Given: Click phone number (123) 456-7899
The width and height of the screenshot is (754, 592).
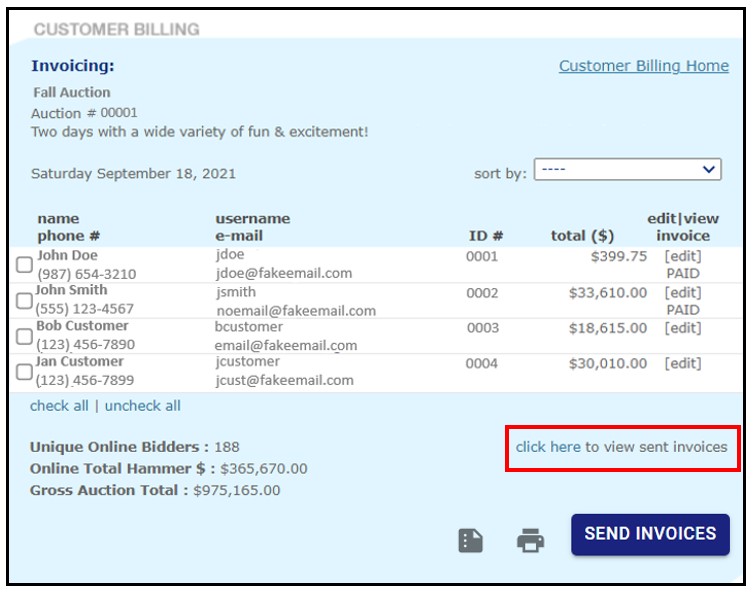Looking at the screenshot, I should pos(85,380).
